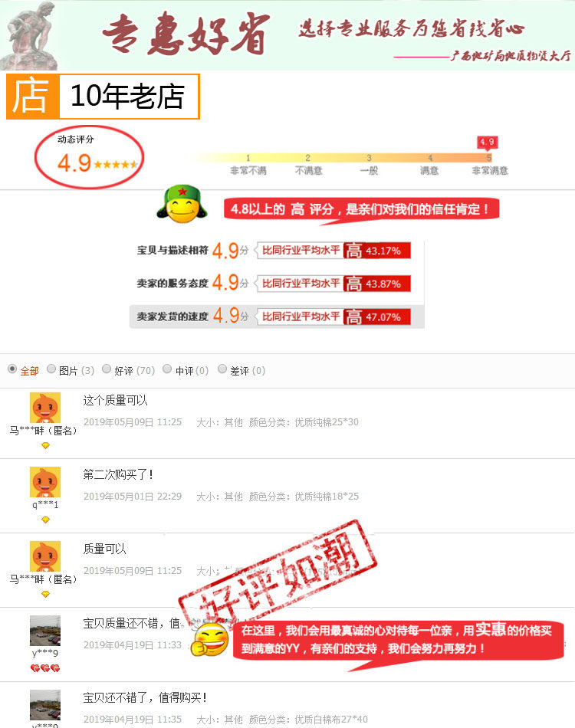Image resolution: width=575 pixels, height=728 pixels.
Task: Click the red hearts rating under y***9
Action: 45,668
